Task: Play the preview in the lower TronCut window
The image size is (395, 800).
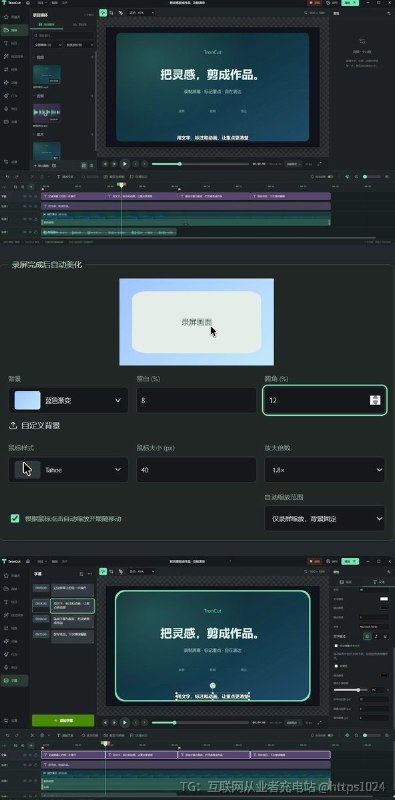Action: coord(125,722)
